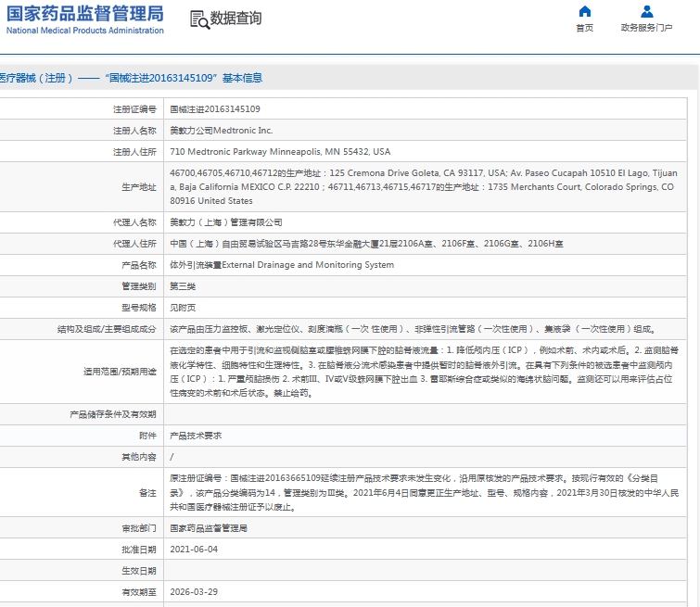Select the intended use 脑脊液 description text

pos(424,372)
